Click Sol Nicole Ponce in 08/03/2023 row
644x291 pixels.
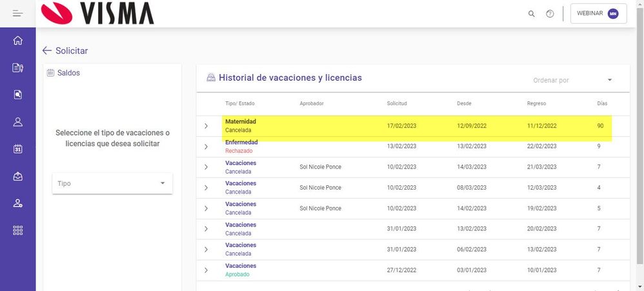click(x=320, y=188)
